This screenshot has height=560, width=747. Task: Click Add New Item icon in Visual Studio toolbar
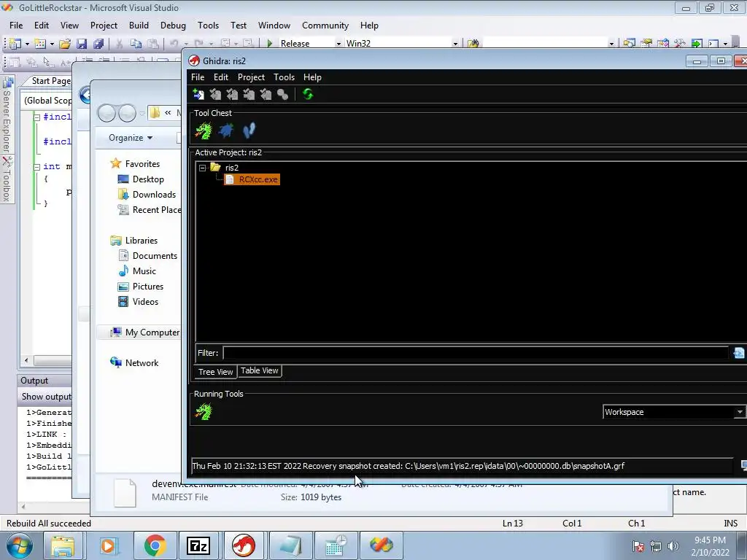41,43
